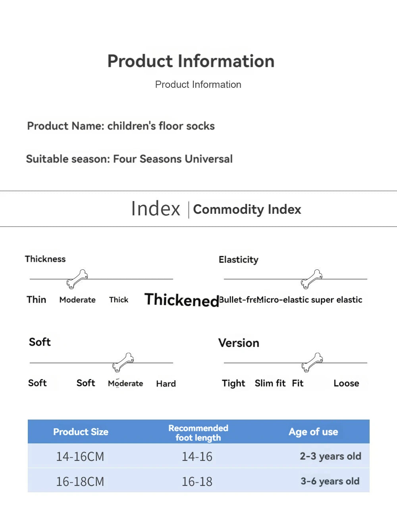Click the "Slim fit" version label
397x532 pixels.
point(270,383)
